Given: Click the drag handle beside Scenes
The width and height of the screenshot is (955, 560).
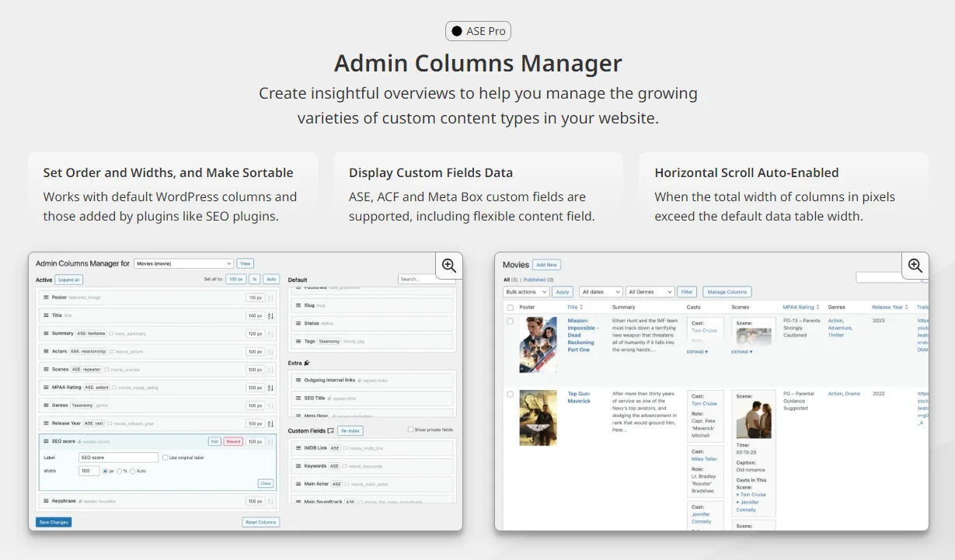Looking at the screenshot, I should click(x=46, y=369).
